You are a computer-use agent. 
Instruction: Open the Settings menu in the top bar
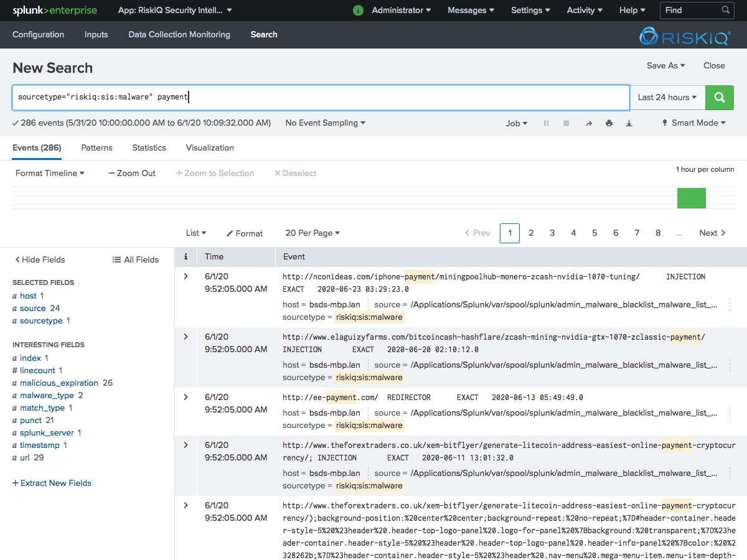pyautogui.click(x=530, y=10)
